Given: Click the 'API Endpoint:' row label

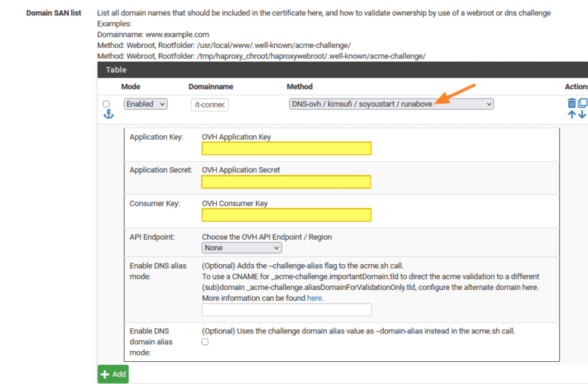Looking at the screenshot, I should point(152,237).
